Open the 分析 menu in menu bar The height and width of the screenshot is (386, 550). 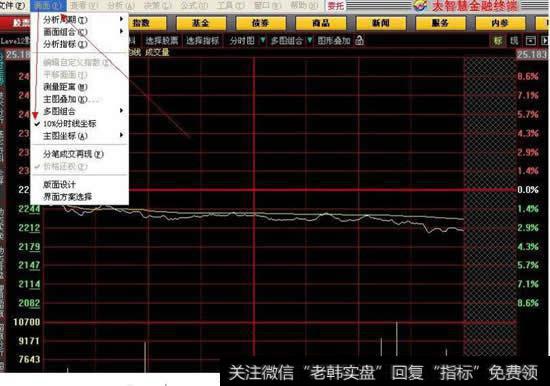[x=121, y=5]
